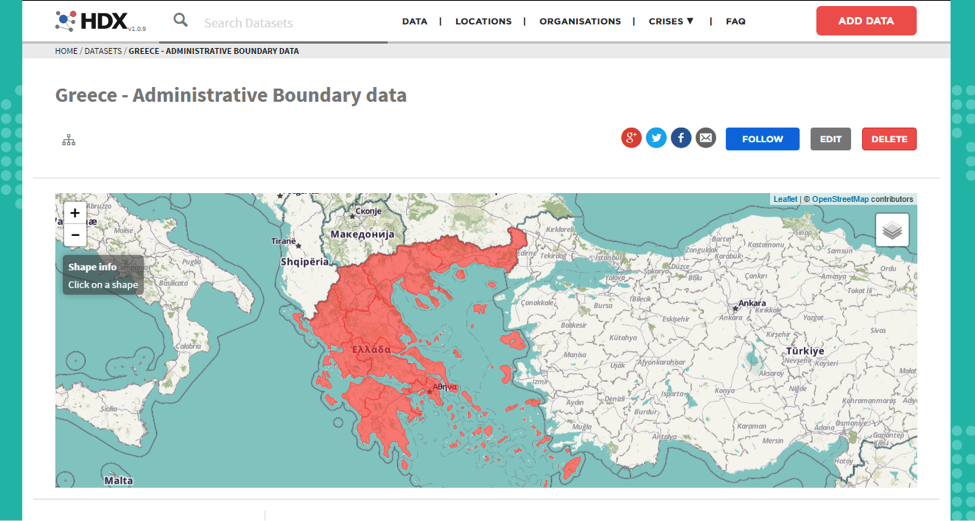Viewport: 975px width, 521px height.
Task: Open the OpenStreetMap attribution link
Action: coord(840,199)
